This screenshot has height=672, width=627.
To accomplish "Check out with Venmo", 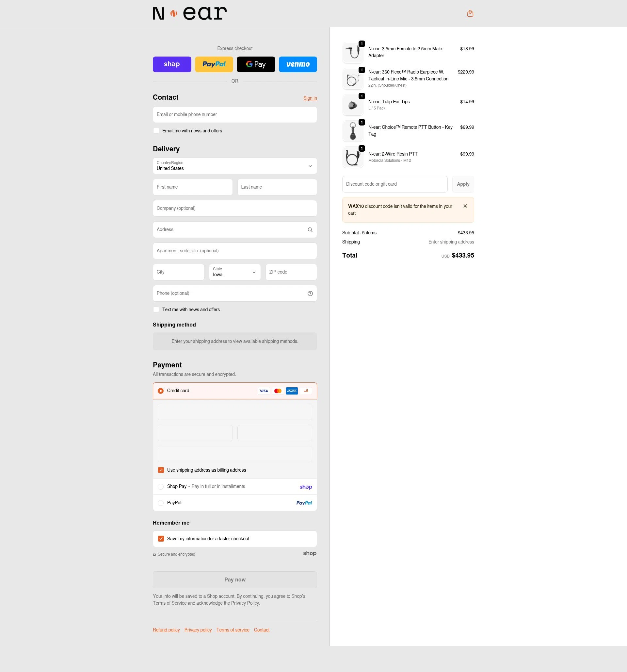I will coord(297,64).
